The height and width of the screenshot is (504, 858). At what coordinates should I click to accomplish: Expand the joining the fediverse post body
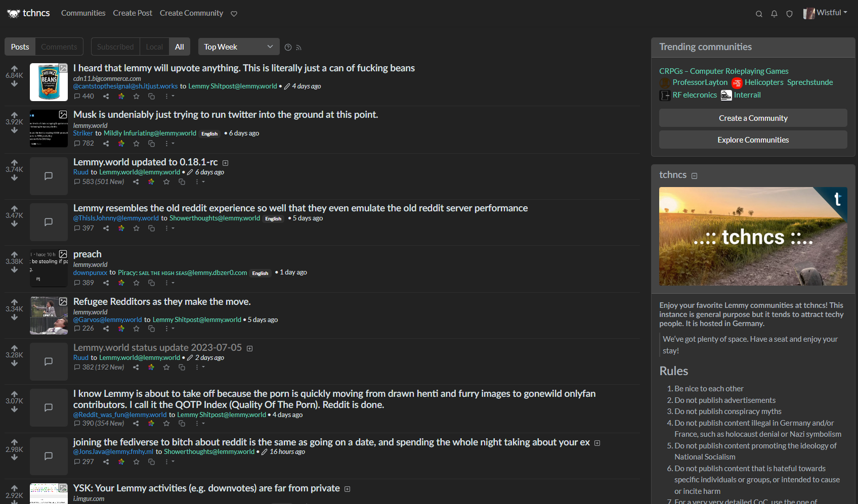pos(597,443)
